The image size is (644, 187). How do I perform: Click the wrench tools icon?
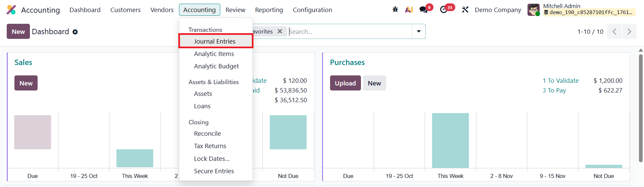tap(465, 10)
